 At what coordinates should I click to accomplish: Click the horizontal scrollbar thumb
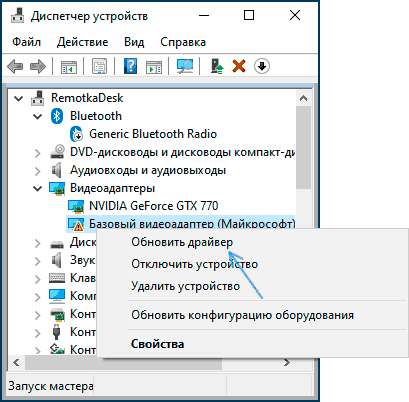[x=123, y=363]
